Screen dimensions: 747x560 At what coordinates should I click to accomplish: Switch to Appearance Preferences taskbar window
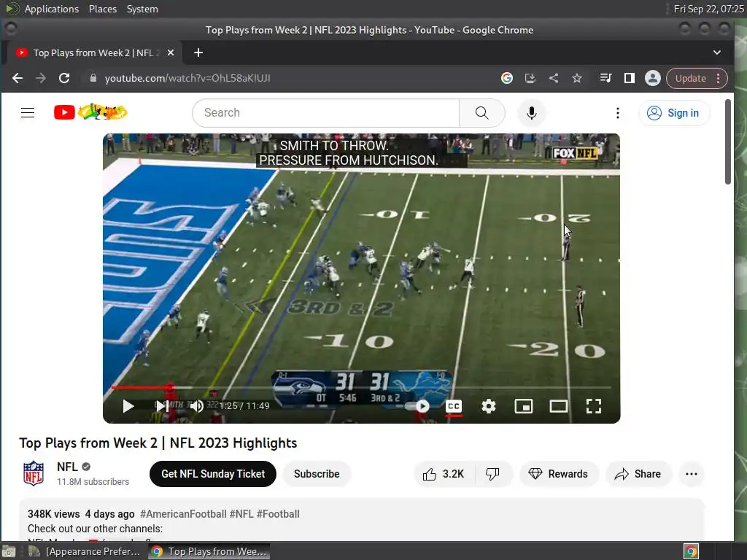85,551
